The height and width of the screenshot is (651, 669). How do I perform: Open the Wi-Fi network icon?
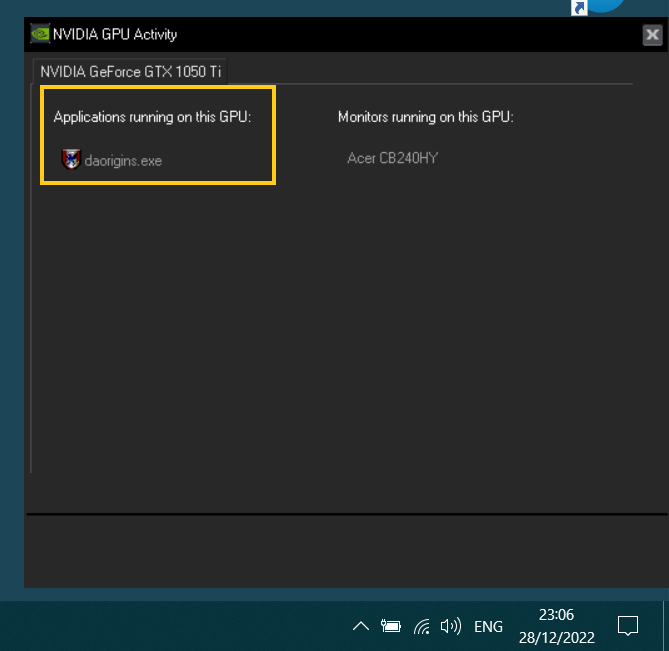point(422,627)
